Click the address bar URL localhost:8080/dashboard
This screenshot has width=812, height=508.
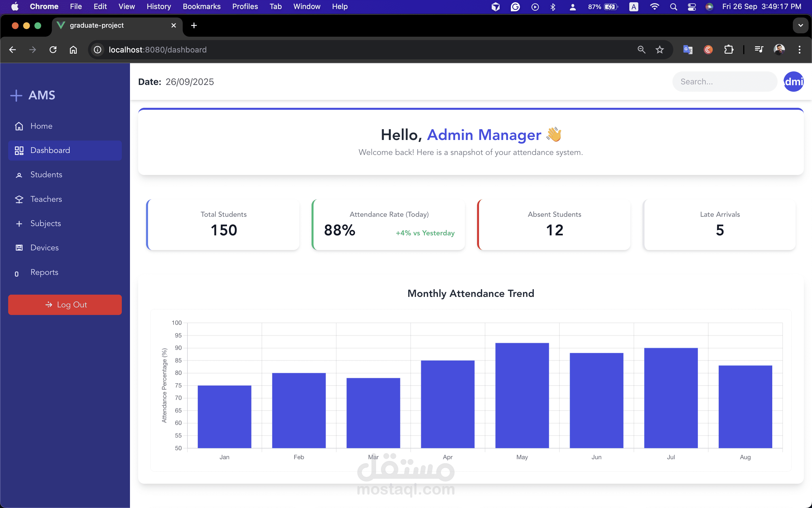(x=158, y=50)
